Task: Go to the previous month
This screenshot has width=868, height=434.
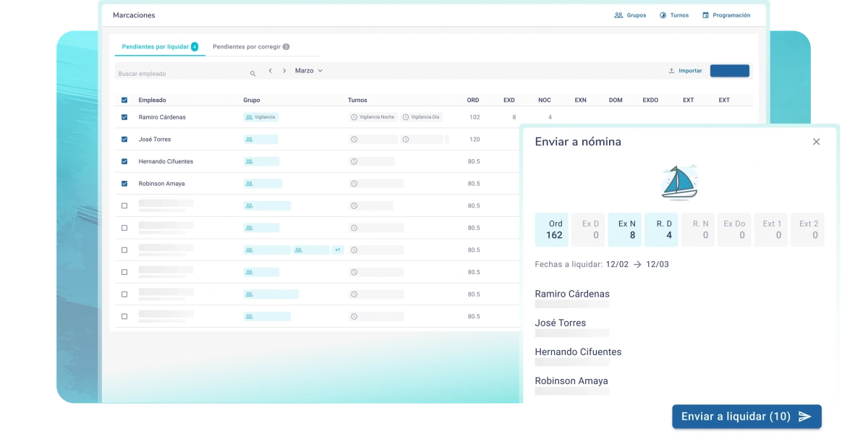Action: point(270,71)
